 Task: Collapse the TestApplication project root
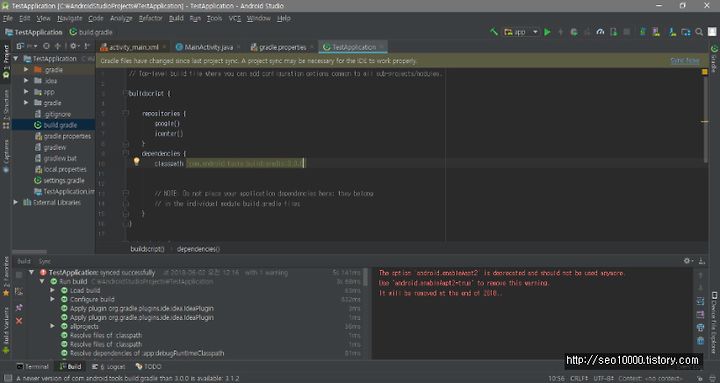point(16,58)
